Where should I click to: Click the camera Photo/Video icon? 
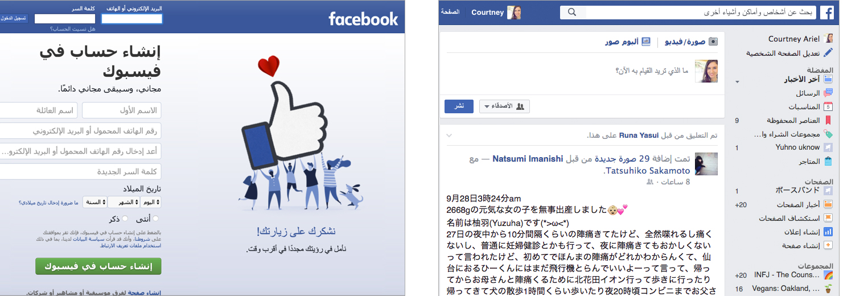713,42
